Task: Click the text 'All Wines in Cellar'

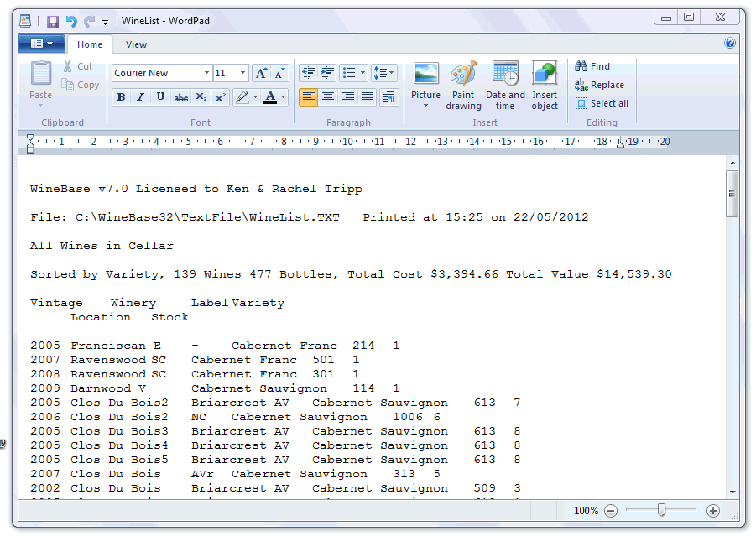Action: point(102,246)
